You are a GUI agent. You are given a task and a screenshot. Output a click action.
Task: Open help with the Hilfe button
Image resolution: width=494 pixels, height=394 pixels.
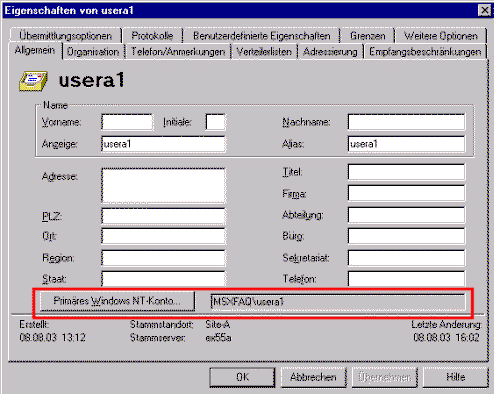455,377
